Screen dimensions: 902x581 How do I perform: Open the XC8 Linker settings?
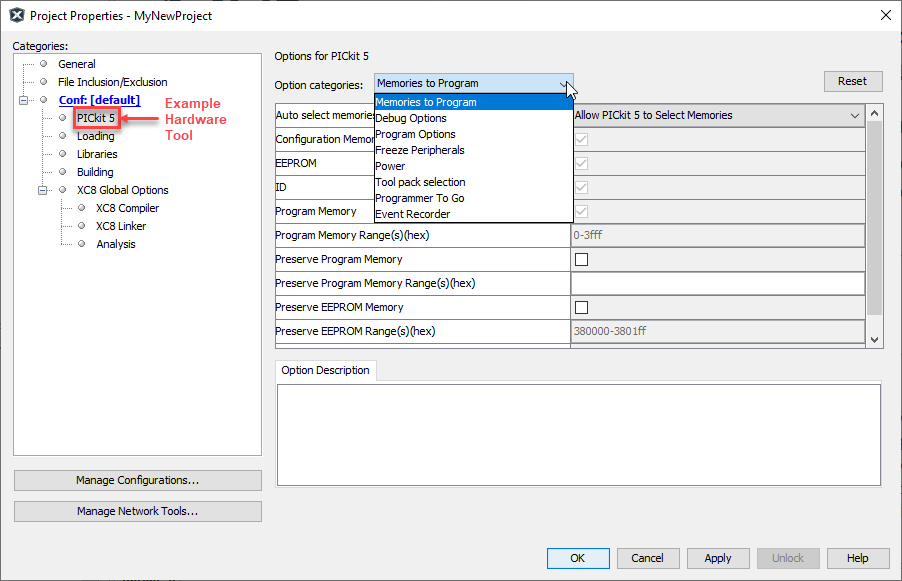coord(120,226)
